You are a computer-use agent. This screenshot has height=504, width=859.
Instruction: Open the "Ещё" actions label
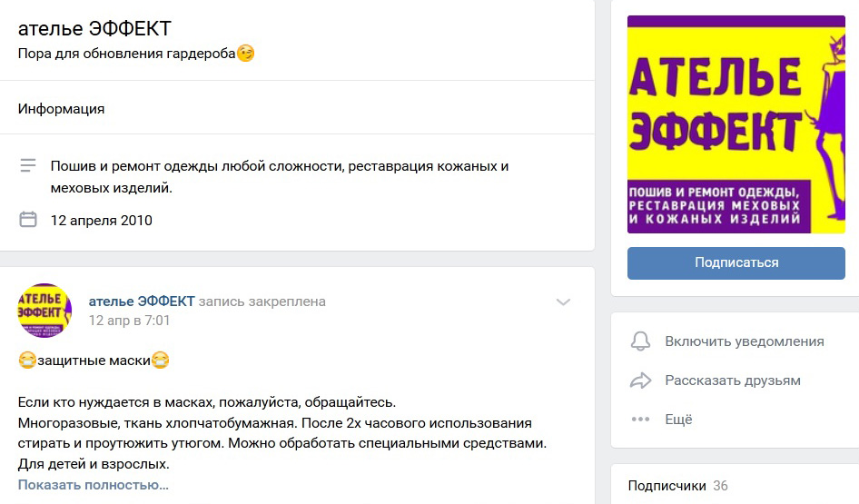pos(678,420)
